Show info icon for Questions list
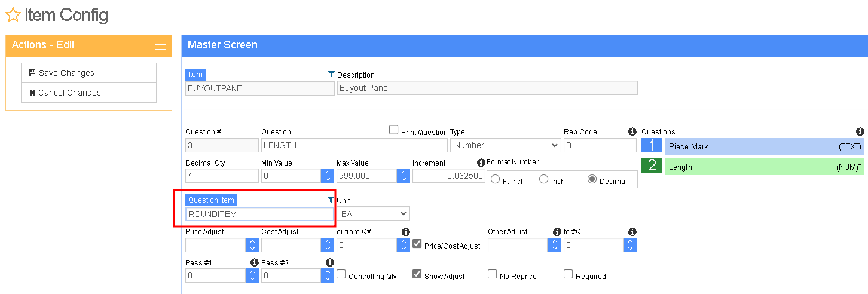 coord(860,131)
